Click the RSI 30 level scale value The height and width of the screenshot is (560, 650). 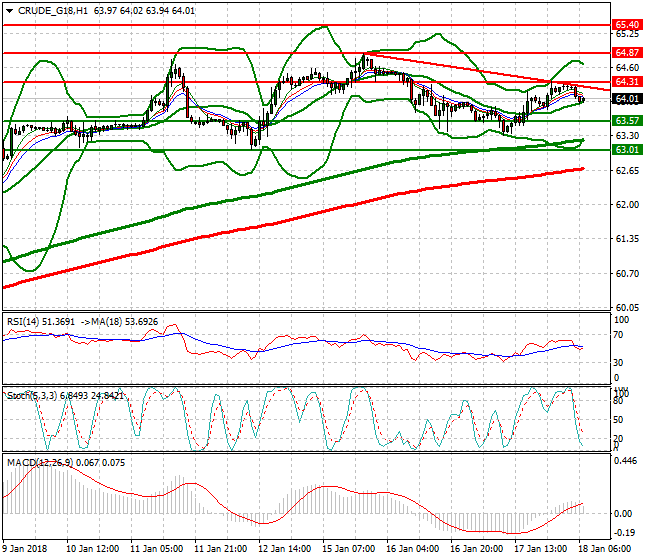click(618, 363)
